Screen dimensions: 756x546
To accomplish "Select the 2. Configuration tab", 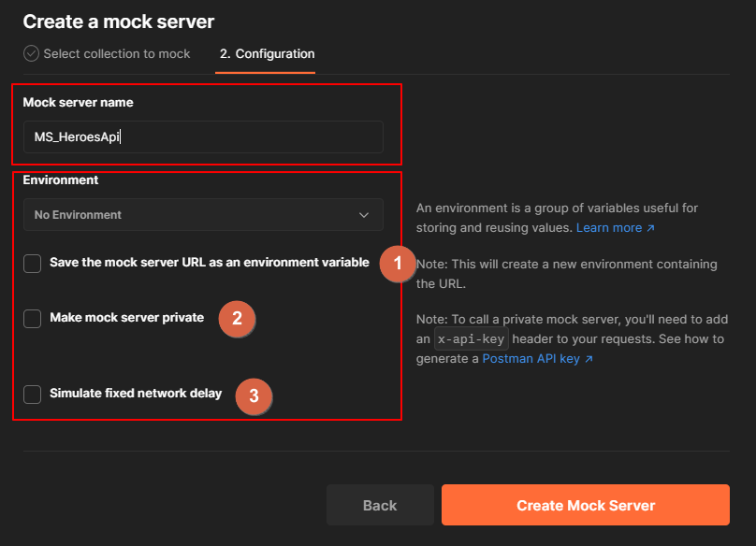I will point(267,53).
